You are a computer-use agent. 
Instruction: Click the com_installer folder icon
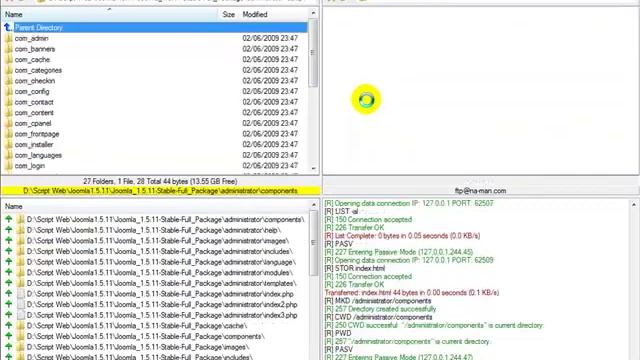[x=8, y=144]
